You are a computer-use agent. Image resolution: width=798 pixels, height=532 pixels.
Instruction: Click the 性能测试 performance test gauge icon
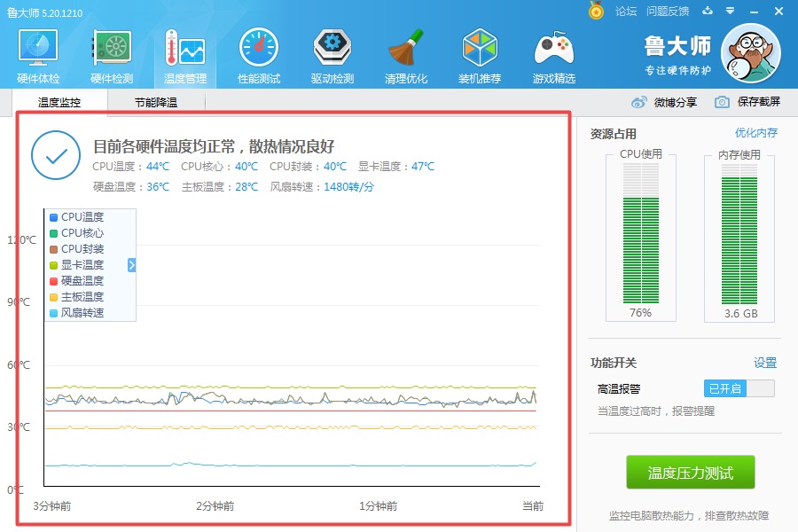click(x=259, y=55)
